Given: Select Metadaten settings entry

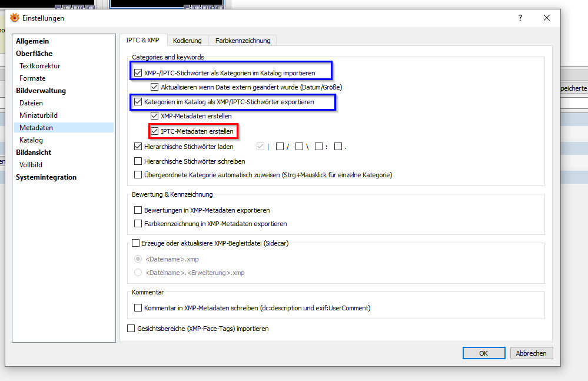Looking at the screenshot, I should pos(64,128).
